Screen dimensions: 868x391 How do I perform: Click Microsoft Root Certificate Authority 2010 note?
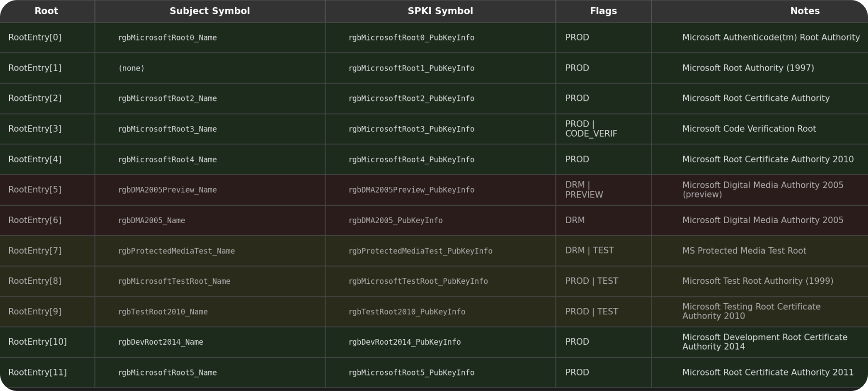[x=768, y=159]
